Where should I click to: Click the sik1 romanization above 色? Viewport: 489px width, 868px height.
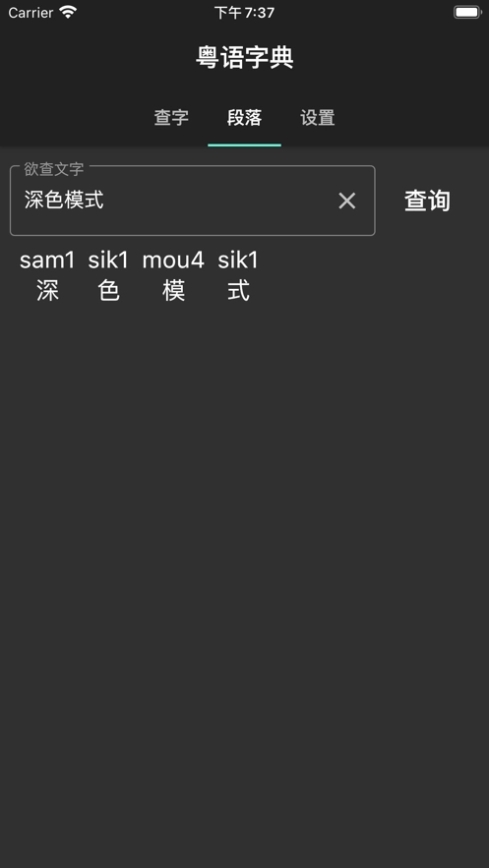coord(108,260)
